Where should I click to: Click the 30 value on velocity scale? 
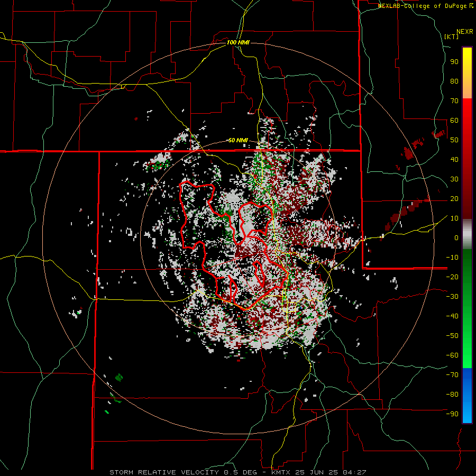454,179
